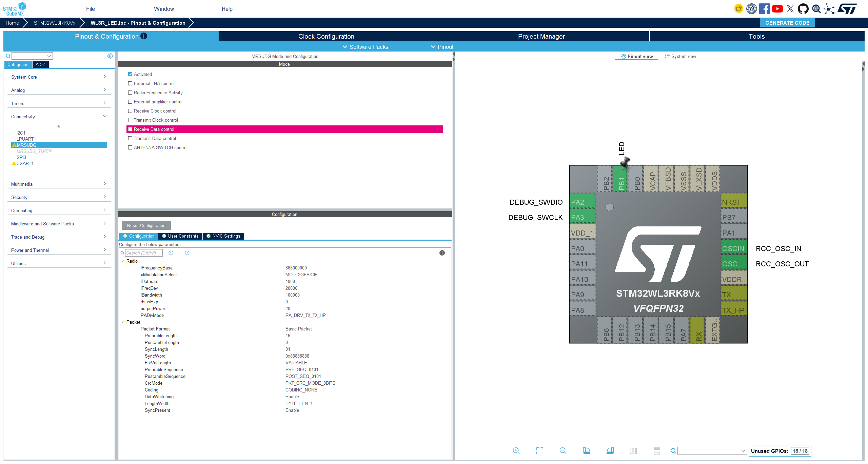Collapse the Connectivity category
868x464 pixels.
pos(59,117)
